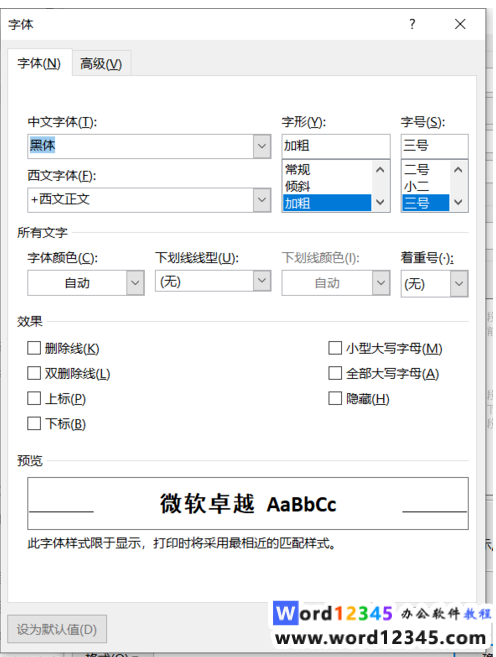Click the down arrow in the 字形 list scrollbar

point(380,202)
